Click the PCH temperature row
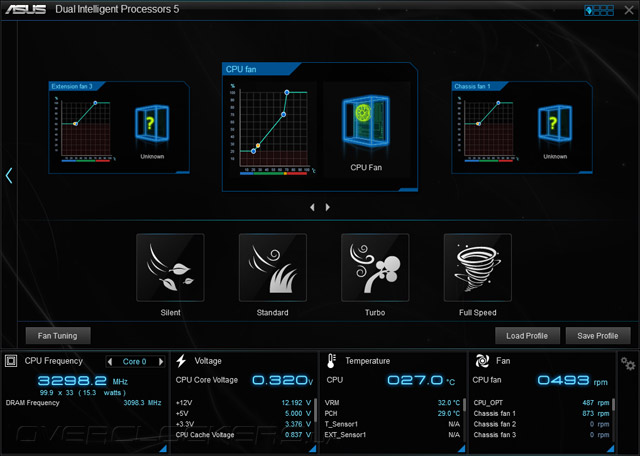Viewport: 640px width, 456px height. pos(392,413)
